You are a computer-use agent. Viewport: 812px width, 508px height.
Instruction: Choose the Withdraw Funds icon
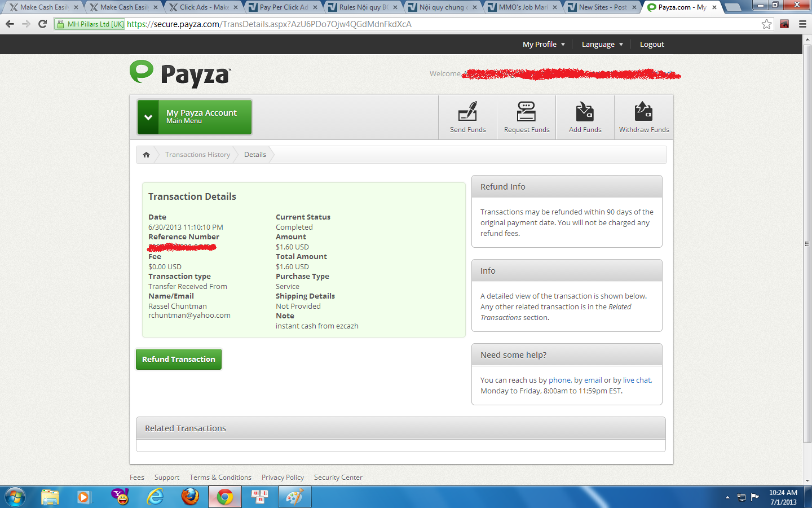644,117
